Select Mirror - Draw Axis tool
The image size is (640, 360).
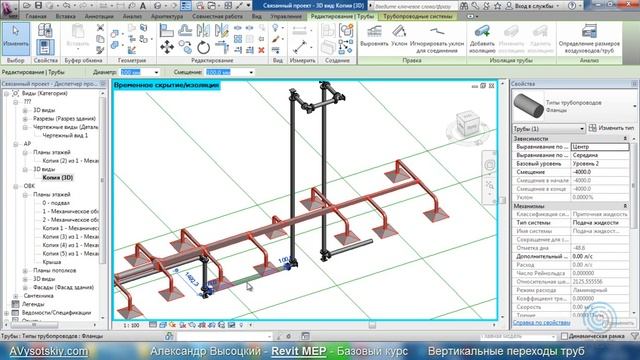tap(221, 31)
